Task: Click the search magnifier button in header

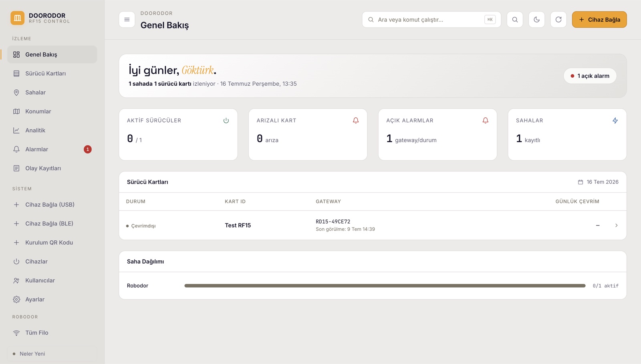Action: click(x=515, y=20)
